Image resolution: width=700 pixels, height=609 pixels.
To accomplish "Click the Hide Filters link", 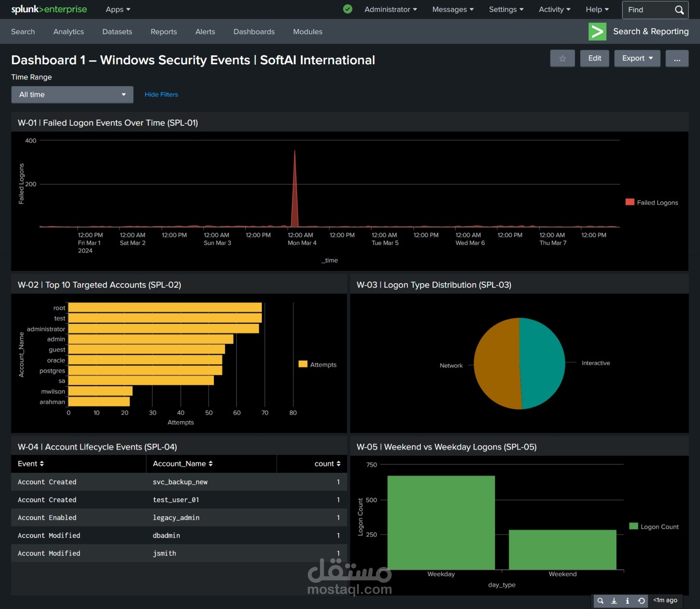I will (x=161, y=94).
